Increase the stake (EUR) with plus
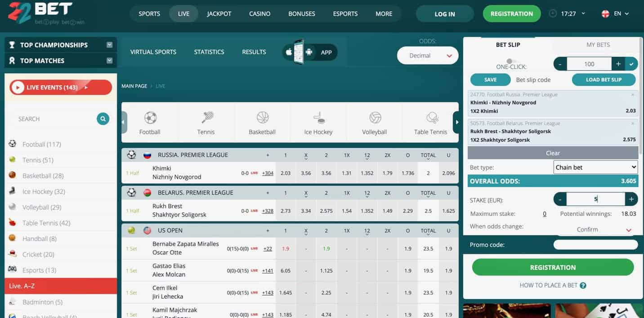This screenshot has height=318, width=644. (631, 199)
